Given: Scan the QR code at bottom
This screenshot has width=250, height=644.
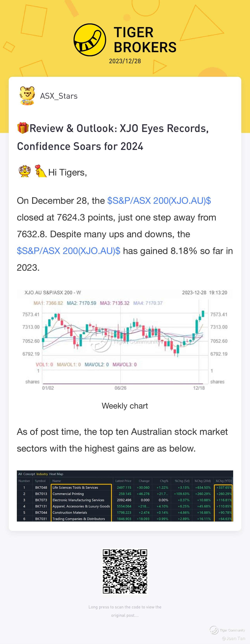Looking at the screenshot, I should click(x=125, y=571).
